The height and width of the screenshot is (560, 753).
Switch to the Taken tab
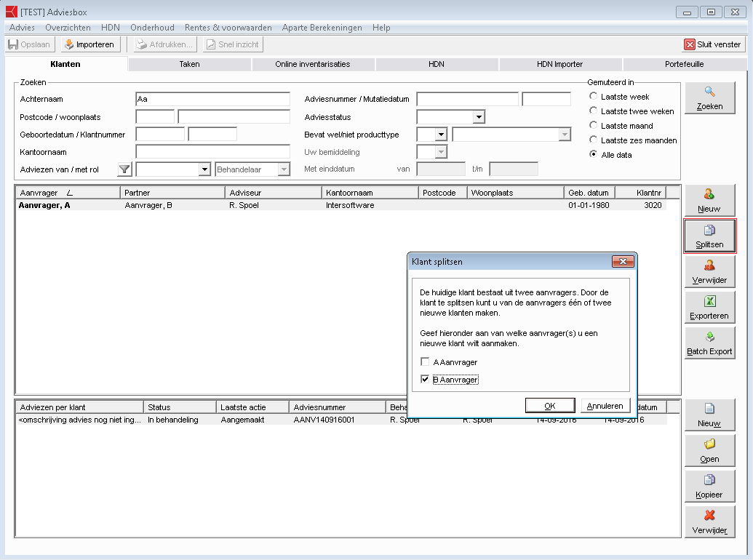tap(189, 64)
